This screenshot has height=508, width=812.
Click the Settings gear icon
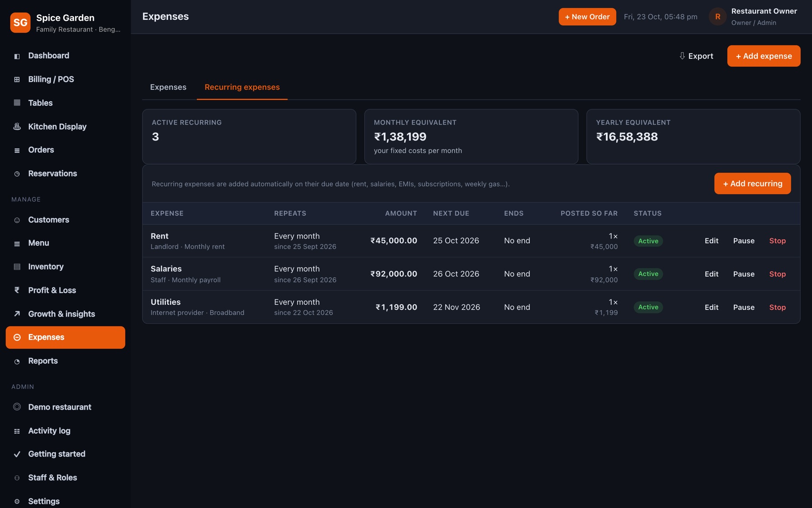click(x=17, y=501)
